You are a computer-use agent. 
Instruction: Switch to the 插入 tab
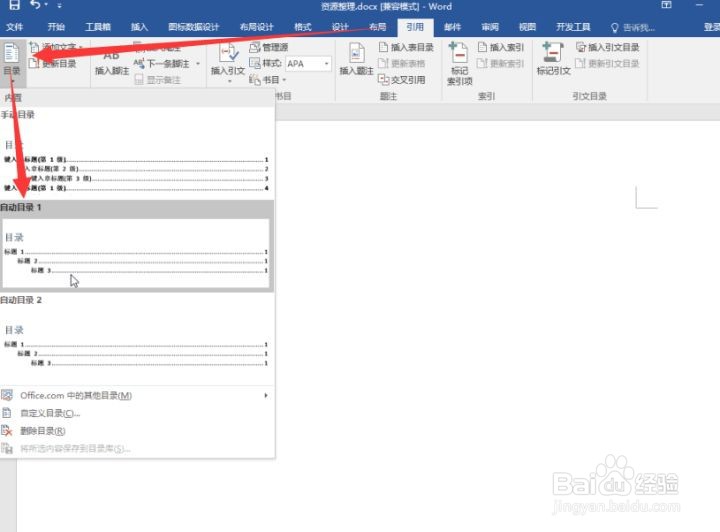coord(139,27)
